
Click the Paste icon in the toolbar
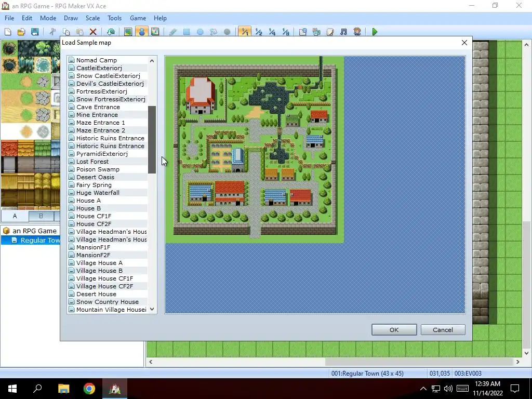pos(79,32)
